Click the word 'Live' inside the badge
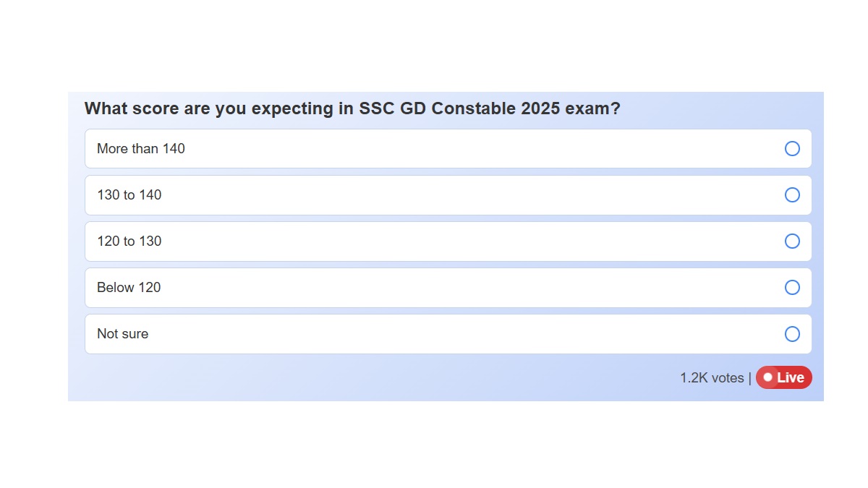Viewport: 868px width, 488px height. pyautogui.click(x=792, y=377)
